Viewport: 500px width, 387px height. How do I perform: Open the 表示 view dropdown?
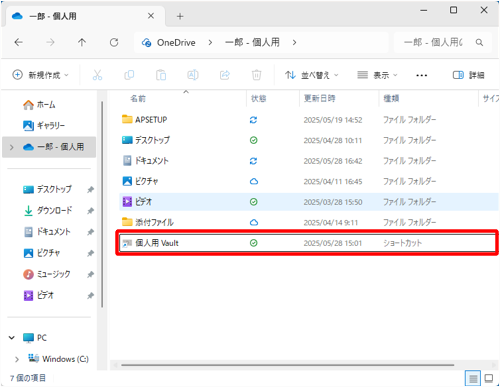377,75
